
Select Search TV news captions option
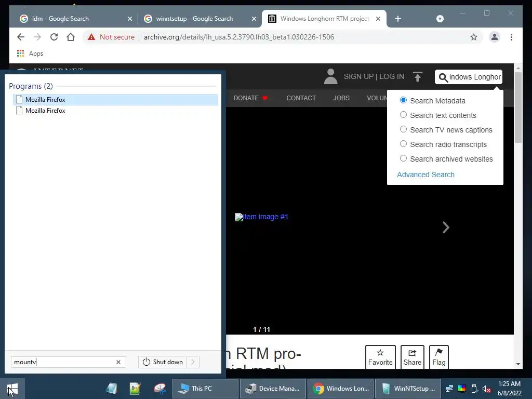point(403,129)
